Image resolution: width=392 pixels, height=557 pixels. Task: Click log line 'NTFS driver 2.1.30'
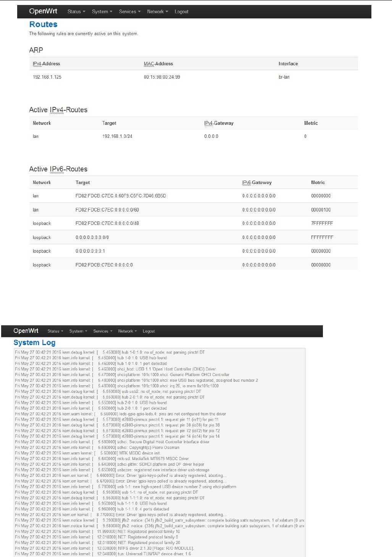(x=104, y=548)
